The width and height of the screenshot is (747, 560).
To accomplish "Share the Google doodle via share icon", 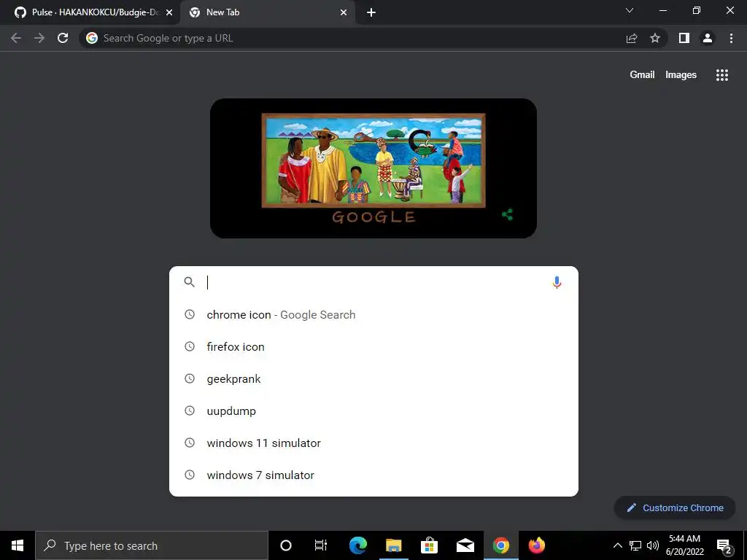I will pos(508,215).
